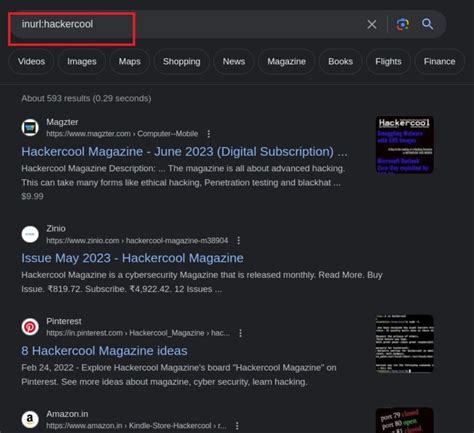Open Google Lens image search icon

402,24
